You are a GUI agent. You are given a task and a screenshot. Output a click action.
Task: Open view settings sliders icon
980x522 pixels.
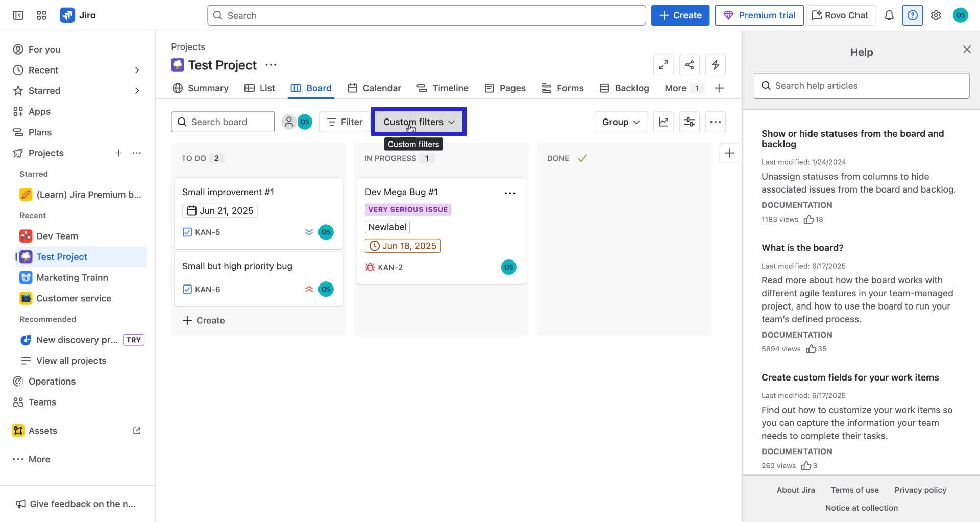[x=690, y=122]
